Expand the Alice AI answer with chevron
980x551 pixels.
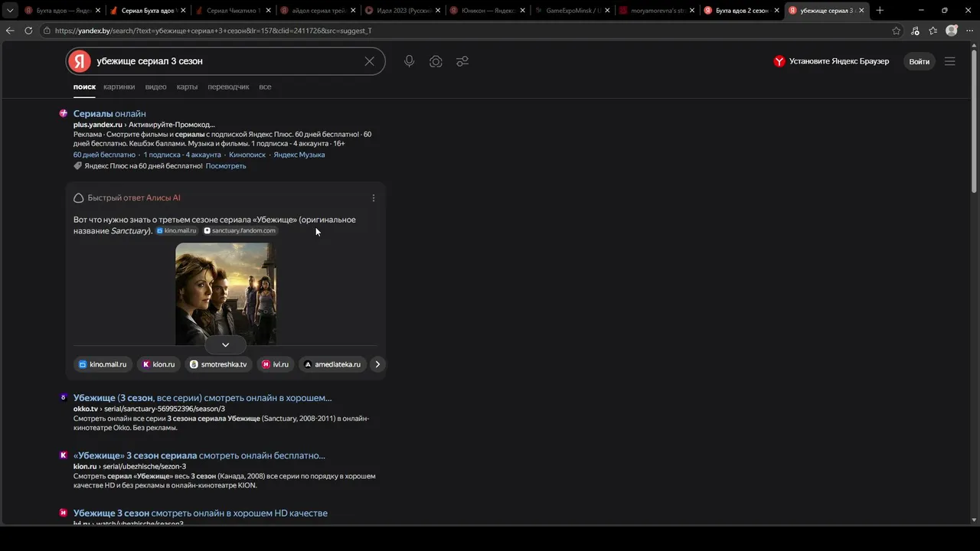(x=225, y=345)
